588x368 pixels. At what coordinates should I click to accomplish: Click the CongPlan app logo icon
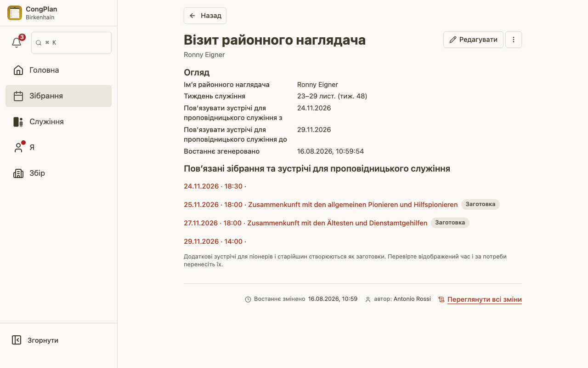click(x=15, y=13)
